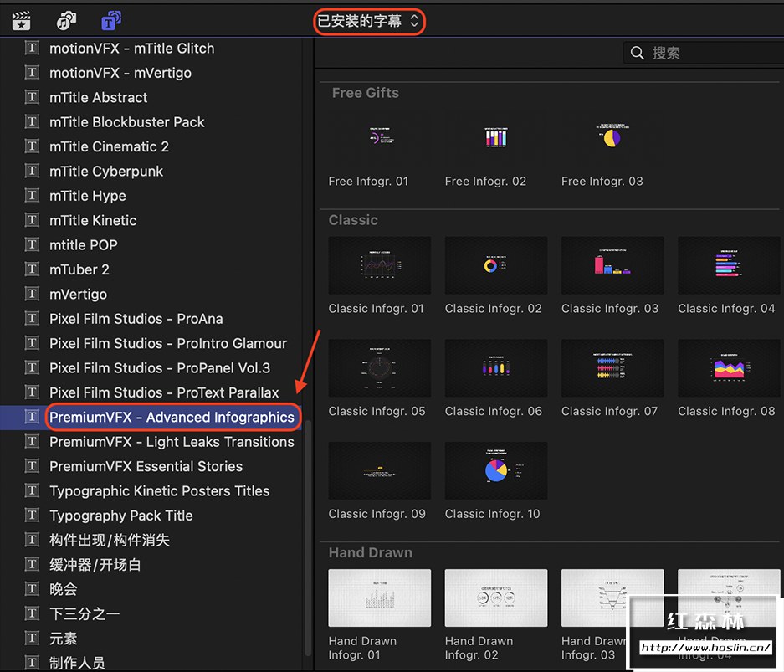The image size is (784, 672).
Task: Open the 已安装的字幕 dropdown
Action: (x=369, y=21)
